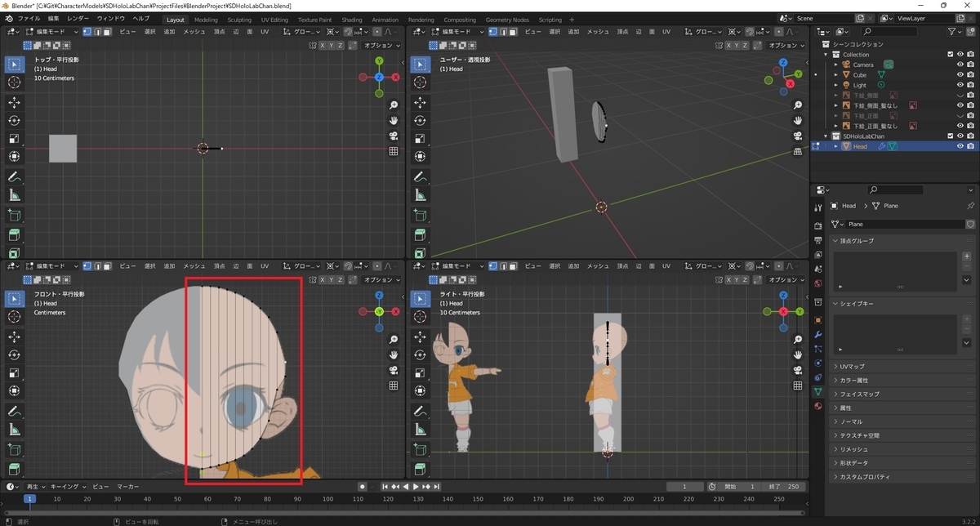Image resolution: width=980 pixels, height=526 pixels.
Task: Hide the Light object in outliner
Action: tap(960, 85)
